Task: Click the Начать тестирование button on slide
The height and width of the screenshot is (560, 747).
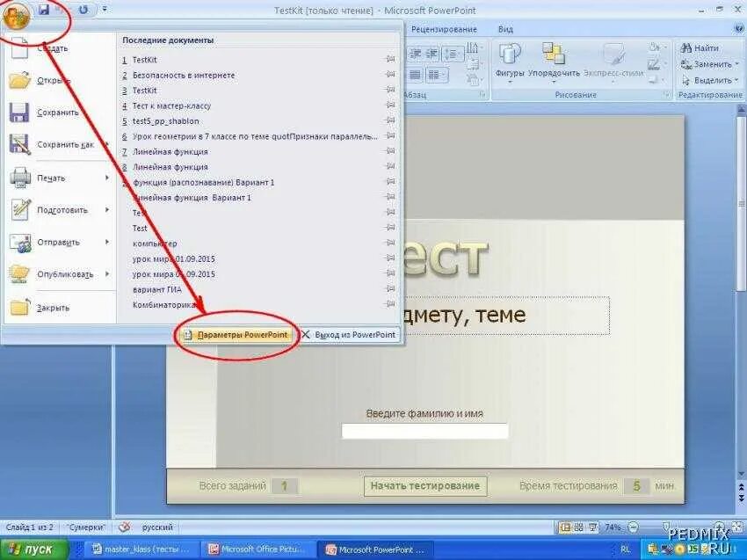Action: pyautogui.click(x=425, y=485)
